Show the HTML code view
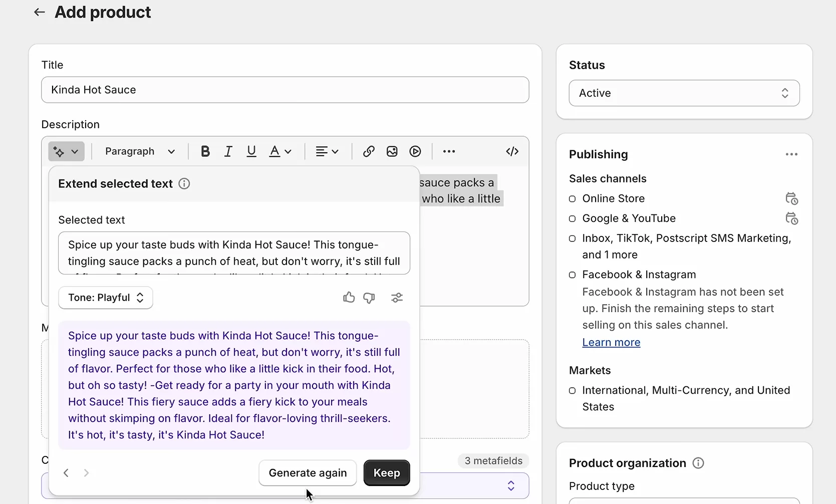836x504 pixels. point(512,151)
